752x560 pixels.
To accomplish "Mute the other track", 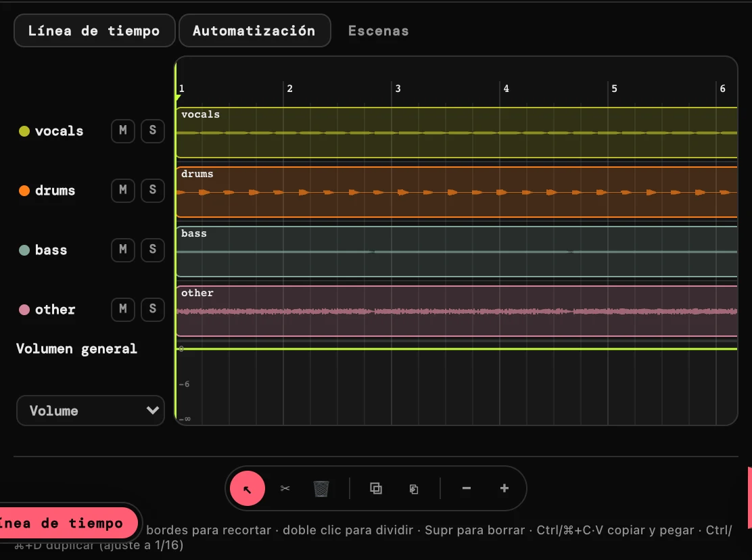I will [x=123, y=309].
